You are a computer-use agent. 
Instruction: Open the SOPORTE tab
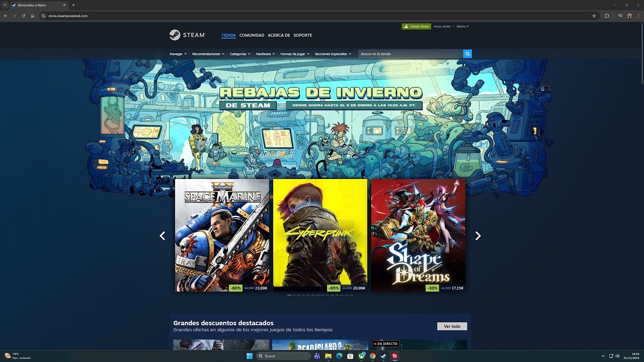303,35
